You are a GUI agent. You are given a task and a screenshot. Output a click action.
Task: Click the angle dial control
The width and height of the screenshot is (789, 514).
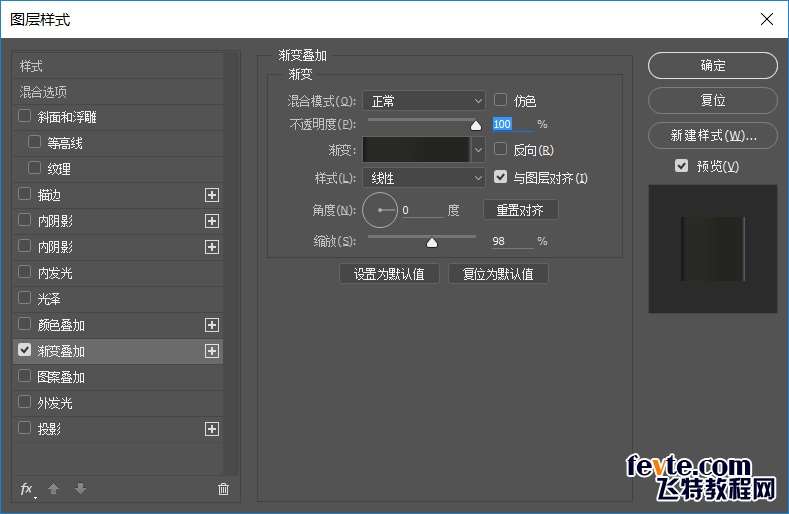[x=380, y=210]
